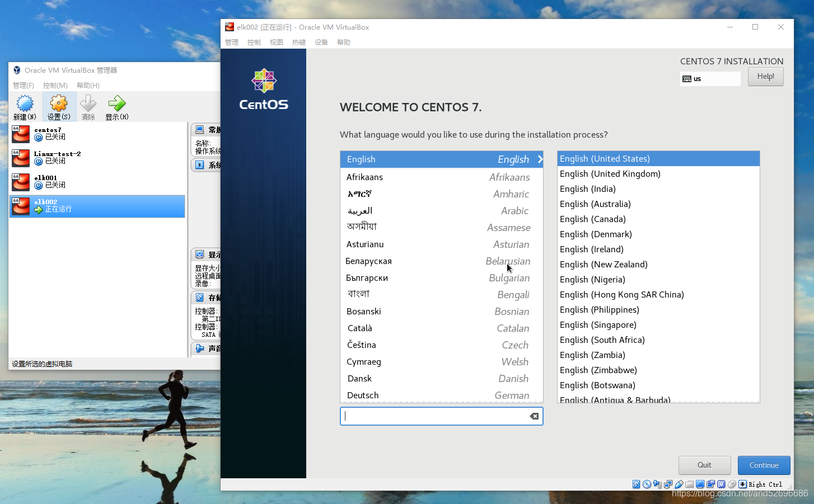Click the hard disk activity icon in the VM status bar

(636, 484)
